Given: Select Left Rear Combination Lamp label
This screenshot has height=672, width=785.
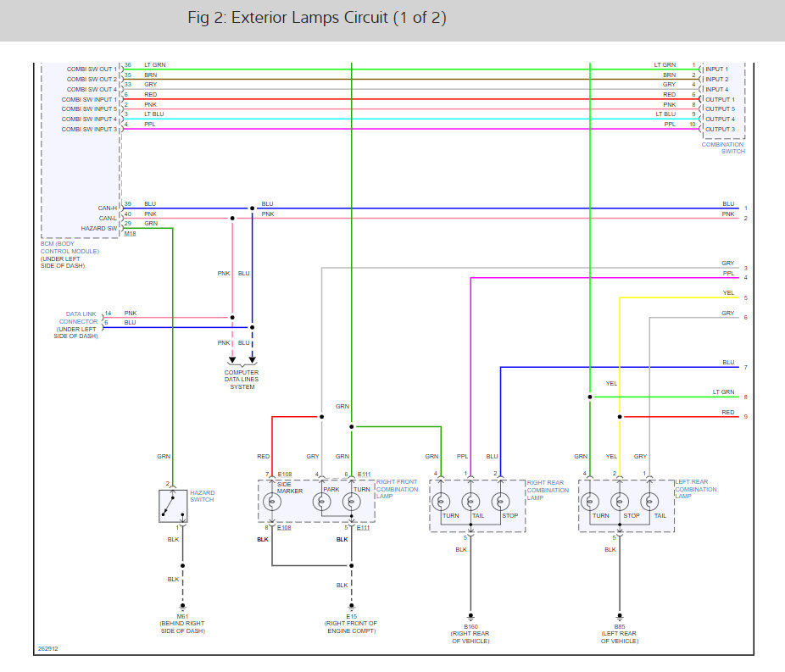Looking at the screenshot, I should pos(696,489).
